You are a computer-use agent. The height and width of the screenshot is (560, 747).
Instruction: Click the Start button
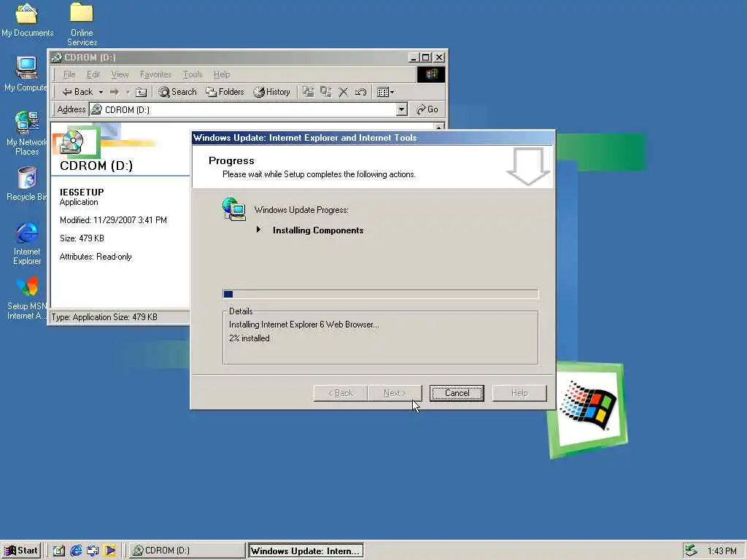(21, 551)
